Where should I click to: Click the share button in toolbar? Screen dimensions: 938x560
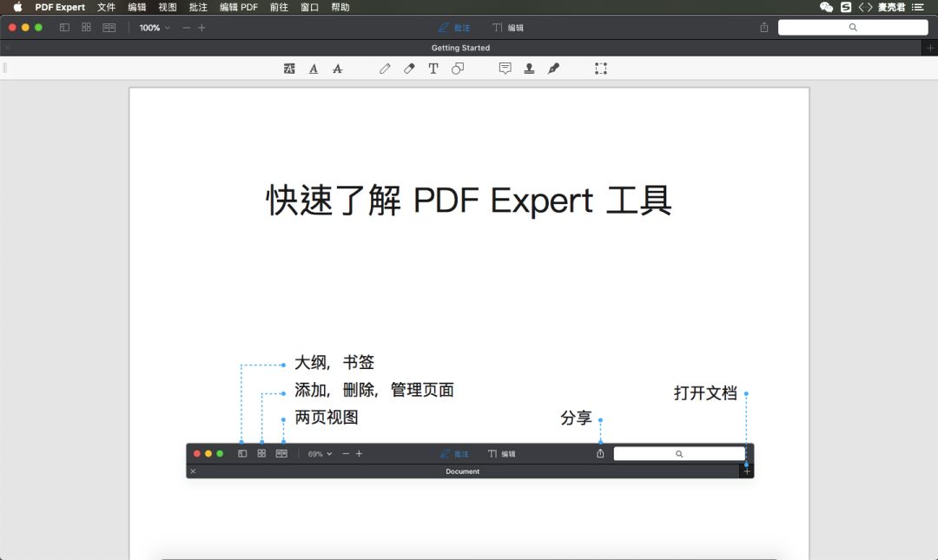(764, 28)
